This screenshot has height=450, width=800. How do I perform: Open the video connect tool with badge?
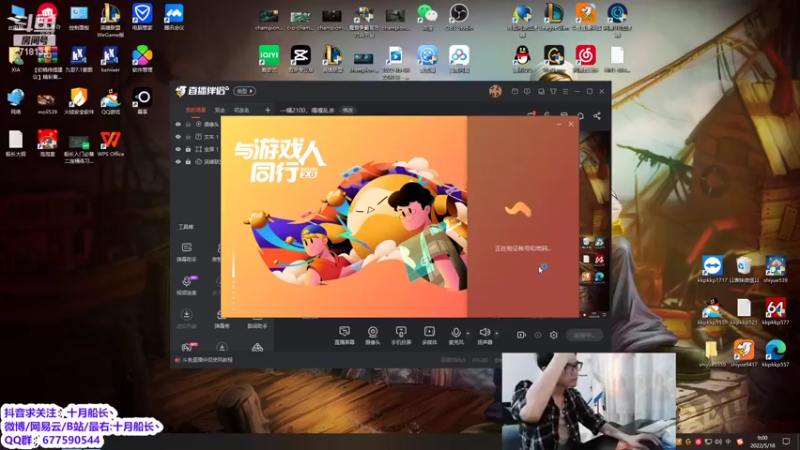(x=187, y=285)
